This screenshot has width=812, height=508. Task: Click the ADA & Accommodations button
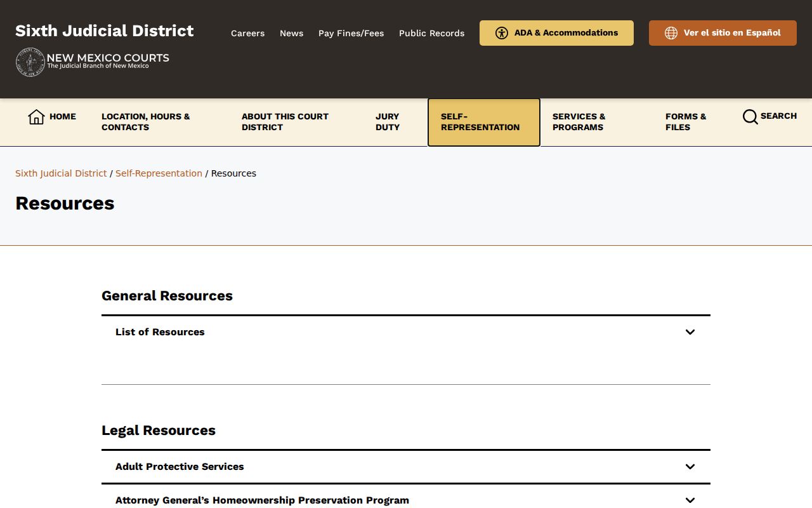(556, 33)
